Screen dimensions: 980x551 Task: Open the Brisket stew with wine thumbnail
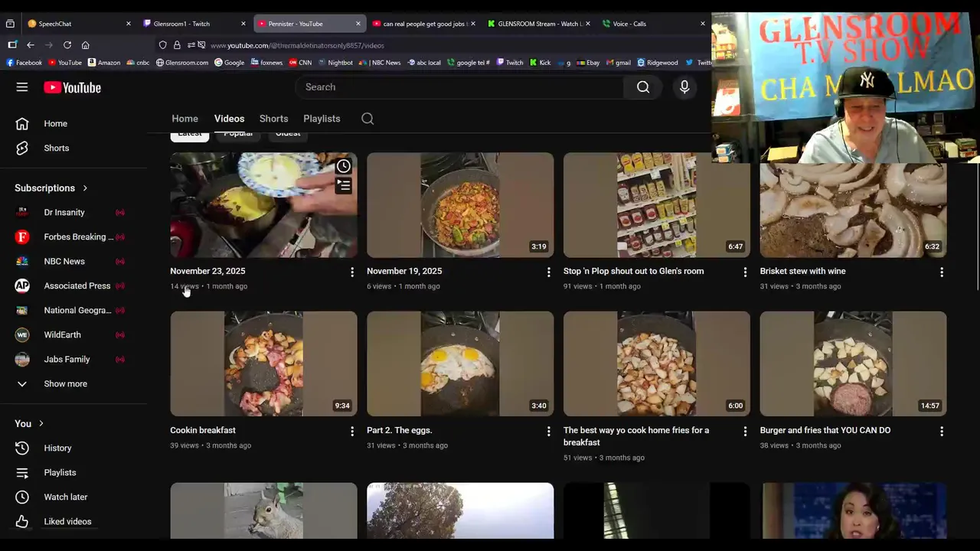coord(853,210)
